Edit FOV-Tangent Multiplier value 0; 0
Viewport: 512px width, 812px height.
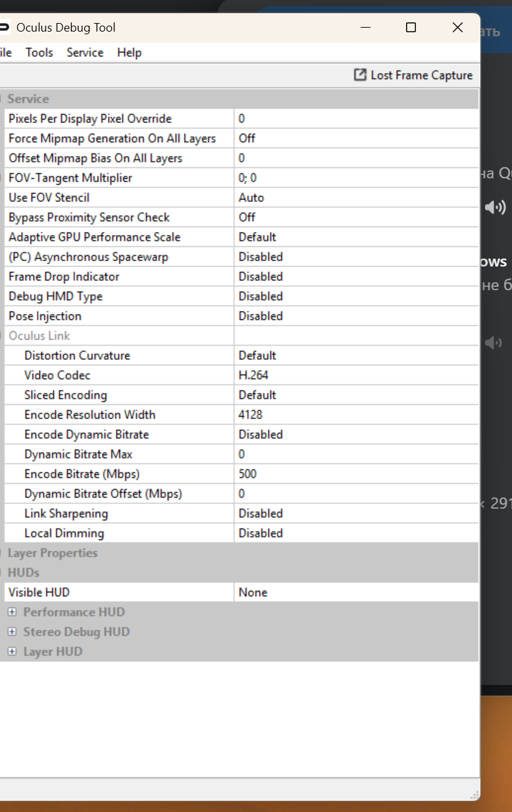click(356, 178)
